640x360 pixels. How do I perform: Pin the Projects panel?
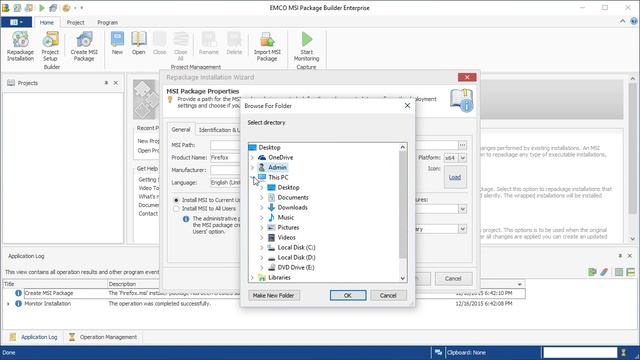[106, 83]
